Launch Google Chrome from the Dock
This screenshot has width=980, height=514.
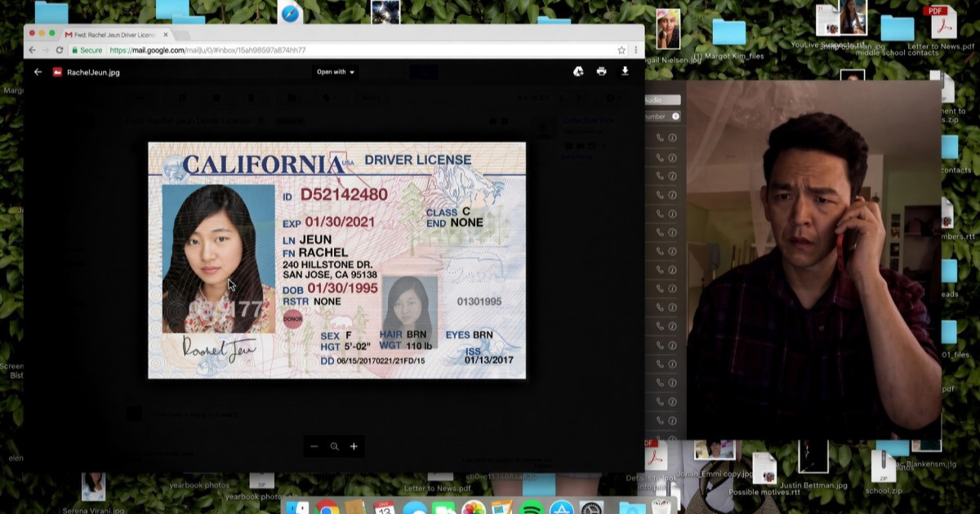(327, 508)
